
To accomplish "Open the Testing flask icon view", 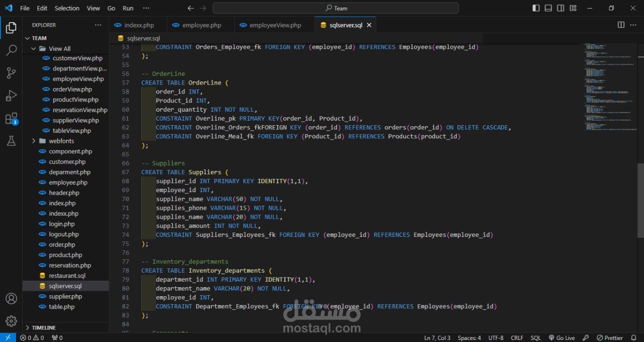I will tap(11, 141).
